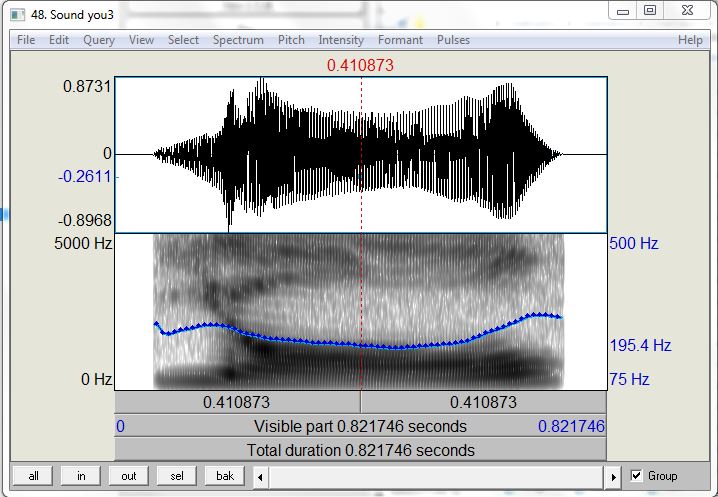
Task: Play the Total duration 0.821746 seconds bar
Action: [x=360, y=450]
